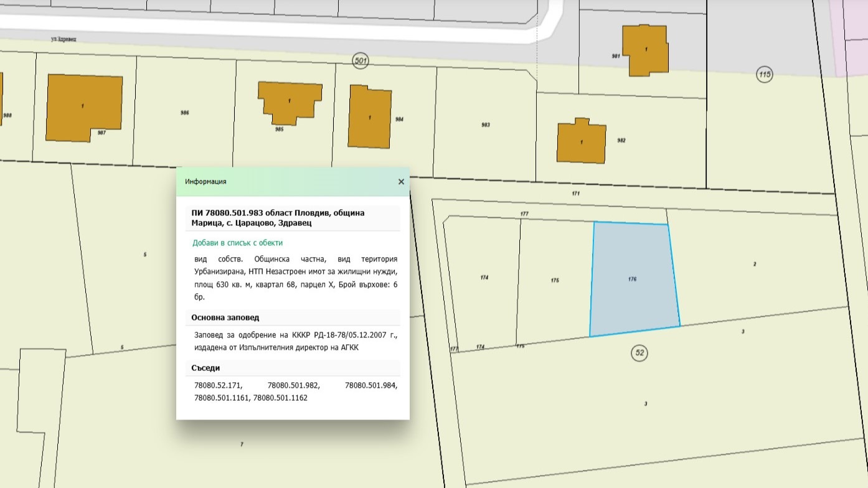Select the large parcel labeled 7
Image resolution: width=868 pixels, height=488 pixels.
(x=242, y=444)
